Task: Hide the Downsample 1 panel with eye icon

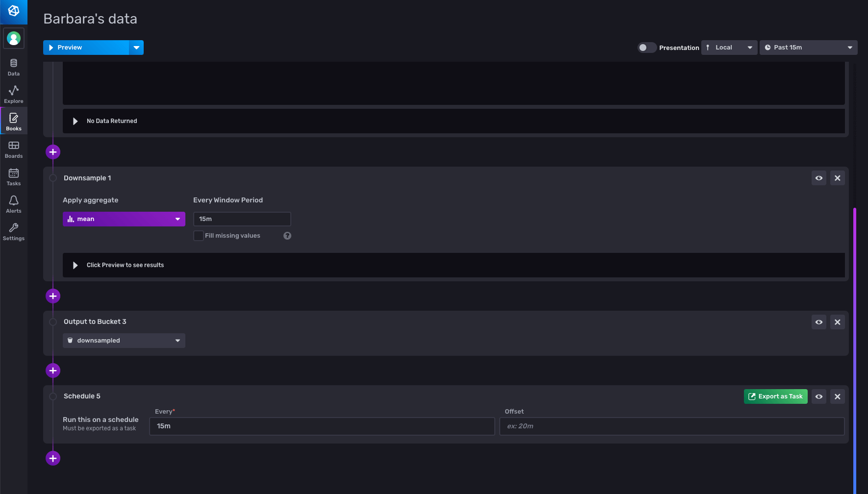Action: pyautogui.click(x=819, y=178)
